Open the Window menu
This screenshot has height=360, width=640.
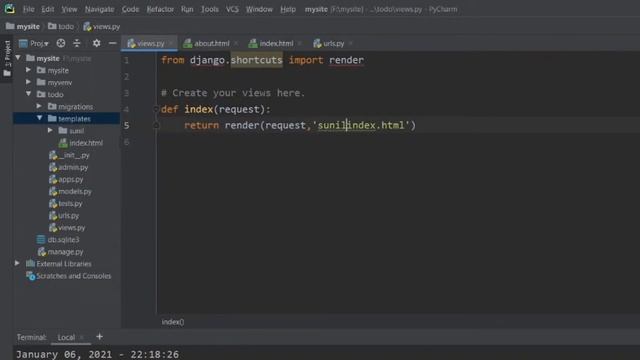(x=259, y=9)
